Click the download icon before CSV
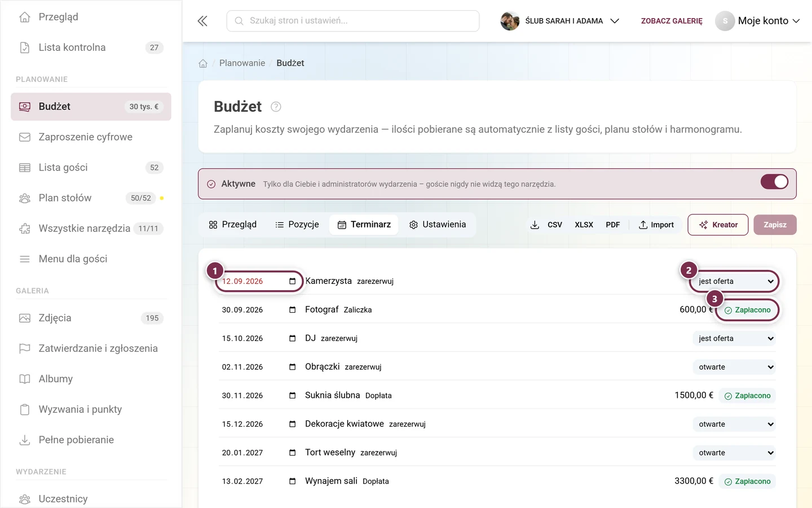The image size is (812, 508). point(535,225)
